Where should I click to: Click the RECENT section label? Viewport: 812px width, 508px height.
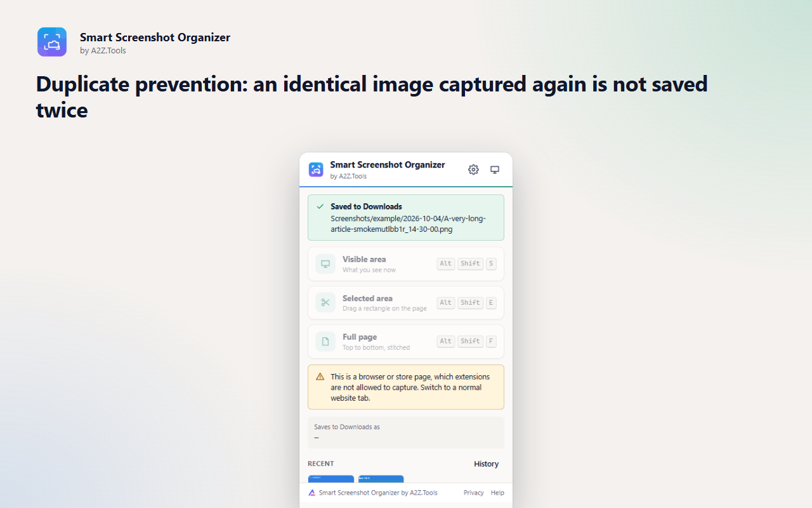(321, 464)
